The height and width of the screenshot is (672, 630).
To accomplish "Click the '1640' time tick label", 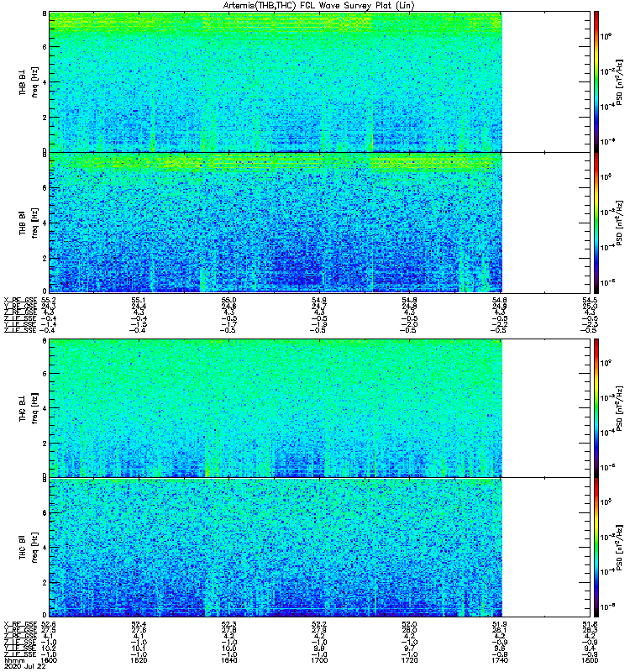I will click(228, 660).
